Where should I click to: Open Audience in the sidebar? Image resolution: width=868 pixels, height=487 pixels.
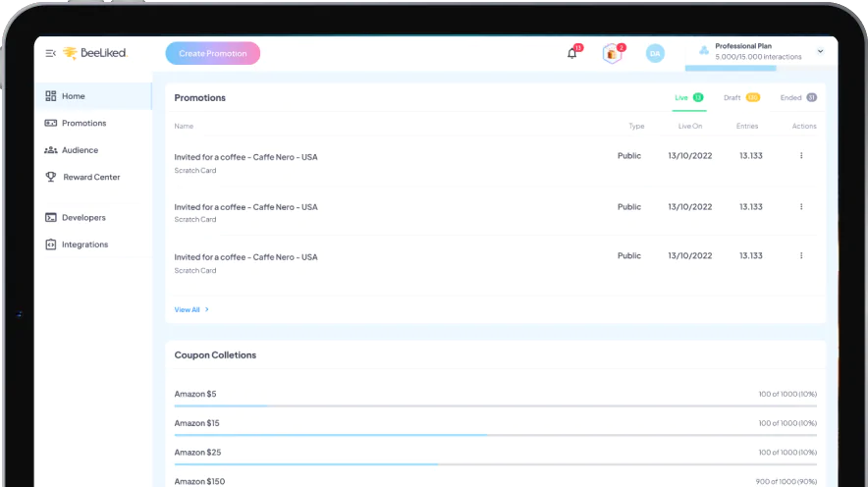click(80, 150)
